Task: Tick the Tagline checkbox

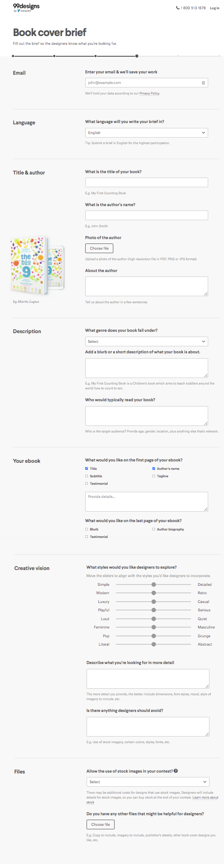Action: [154, 476]
